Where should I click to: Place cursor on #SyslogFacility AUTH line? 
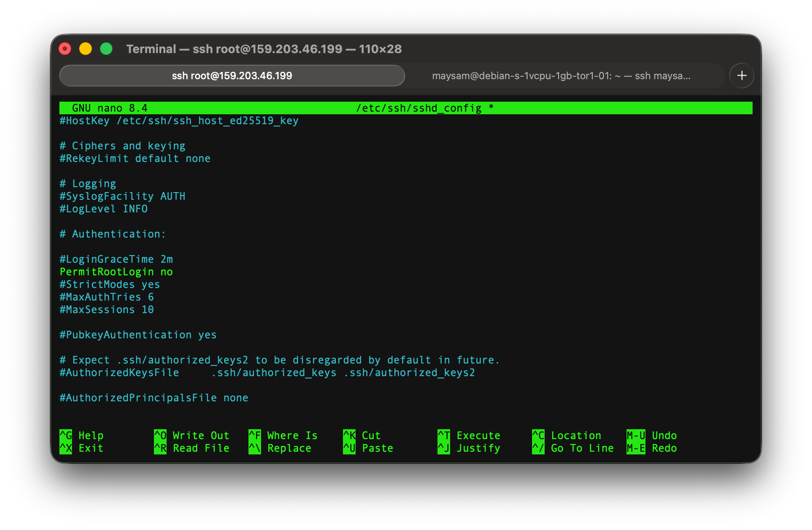(x=122, y=196)
